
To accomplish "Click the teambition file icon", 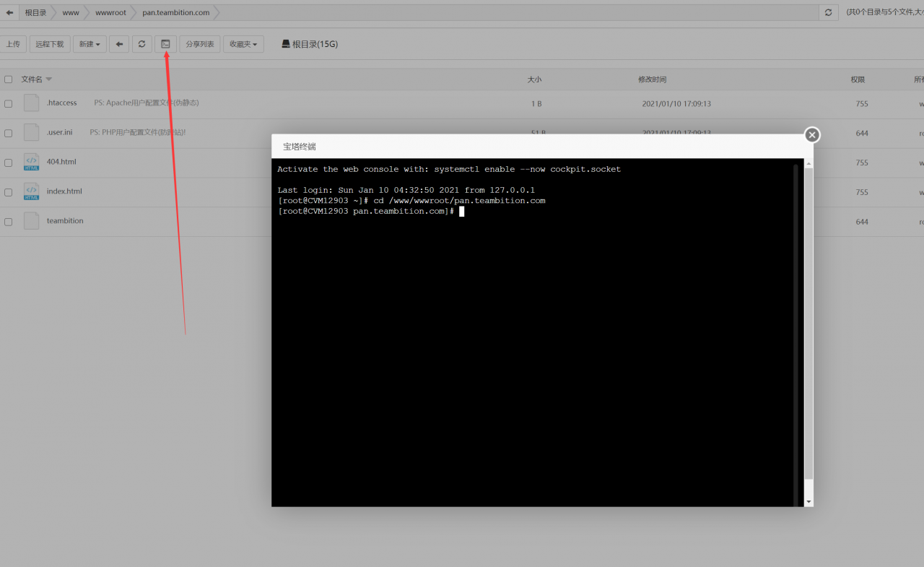I will coord(31,221).
